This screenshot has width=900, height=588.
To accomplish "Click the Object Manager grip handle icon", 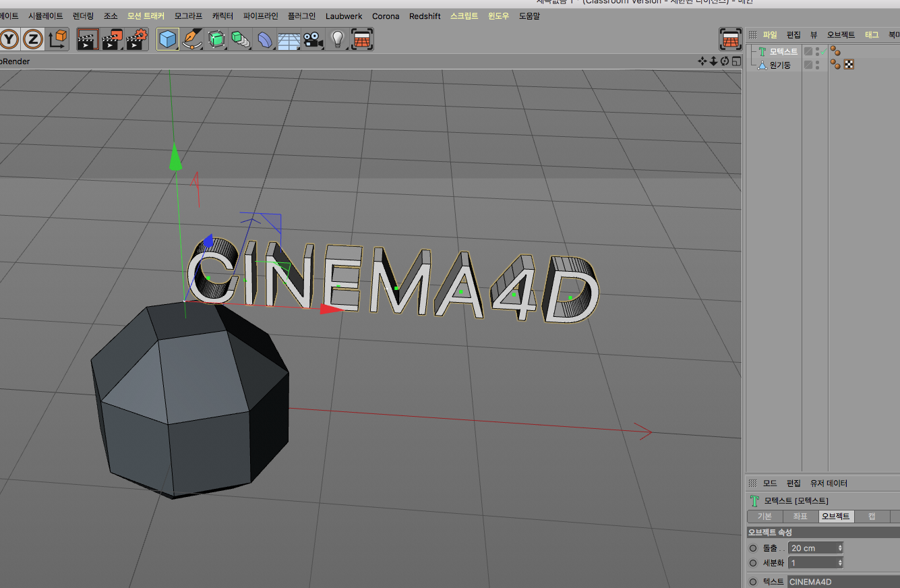I will [753, 34].
